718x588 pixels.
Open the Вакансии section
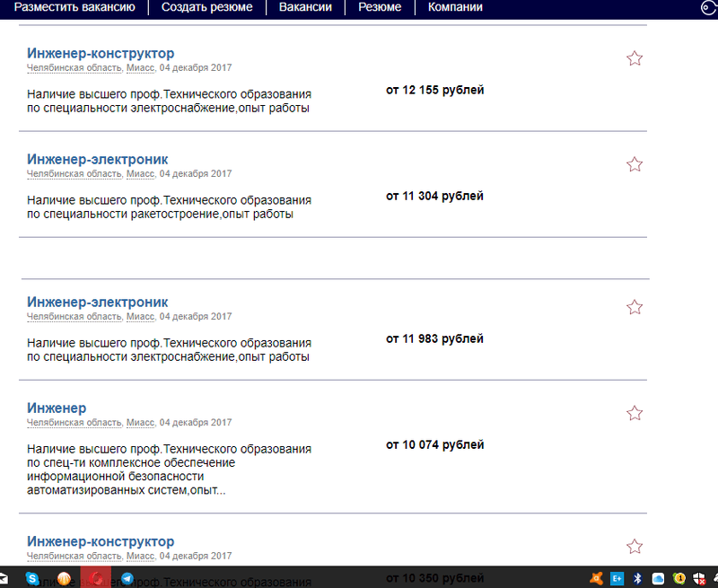(305, 7)
